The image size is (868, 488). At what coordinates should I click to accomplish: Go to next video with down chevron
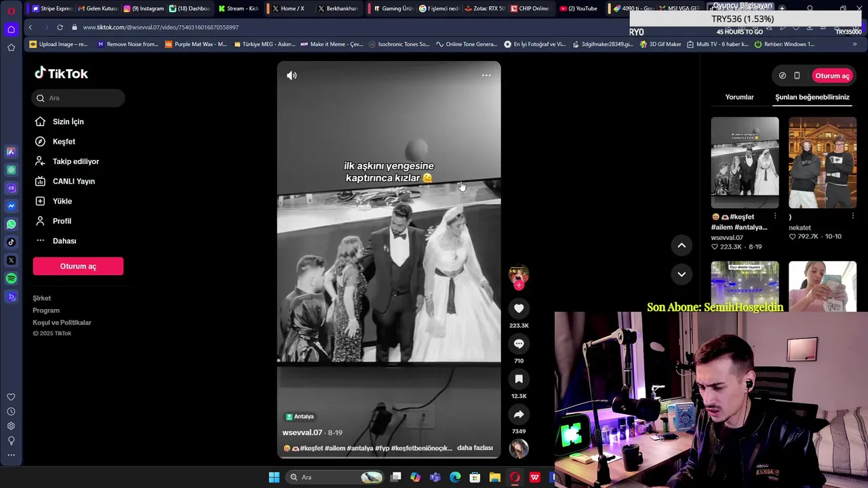pyautogui.click(x=682, y=274)
